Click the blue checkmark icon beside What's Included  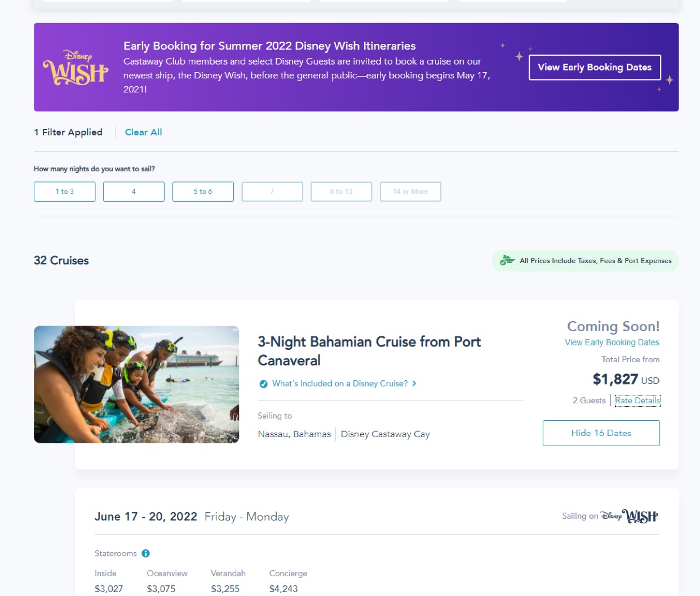[x=263, y=384]
